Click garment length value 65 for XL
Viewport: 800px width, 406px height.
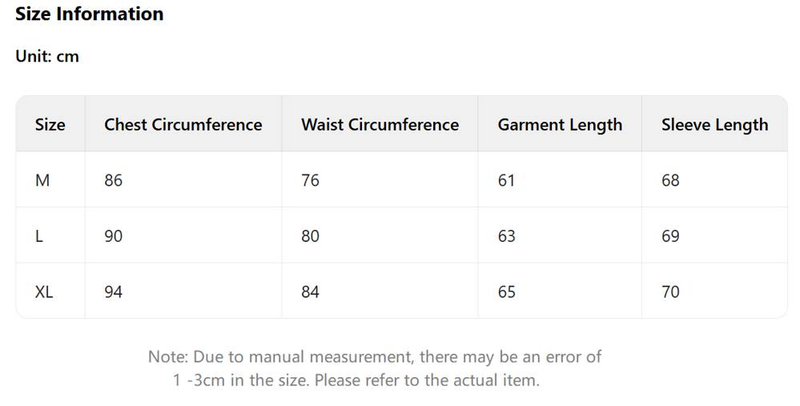[x=507, y=293]
